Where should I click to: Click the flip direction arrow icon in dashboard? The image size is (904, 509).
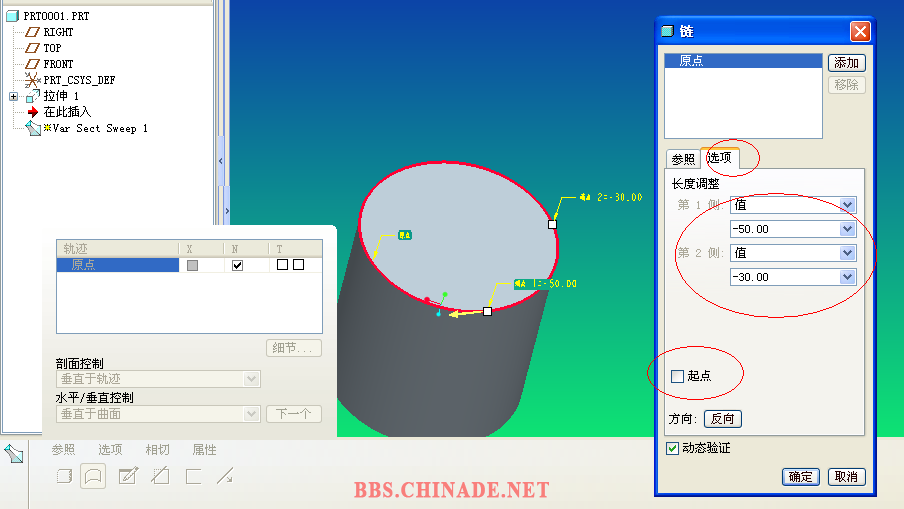pyautogui.click(x=225, y=476)
